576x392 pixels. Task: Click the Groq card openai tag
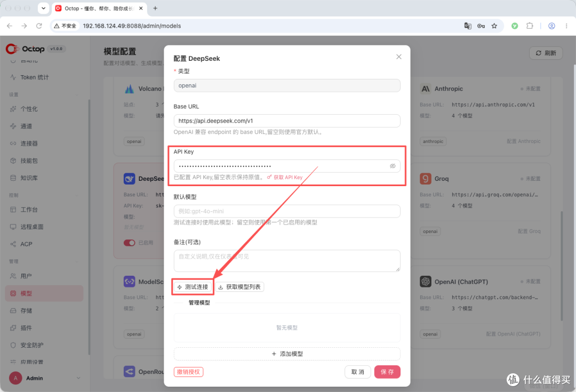coord(430,231)
